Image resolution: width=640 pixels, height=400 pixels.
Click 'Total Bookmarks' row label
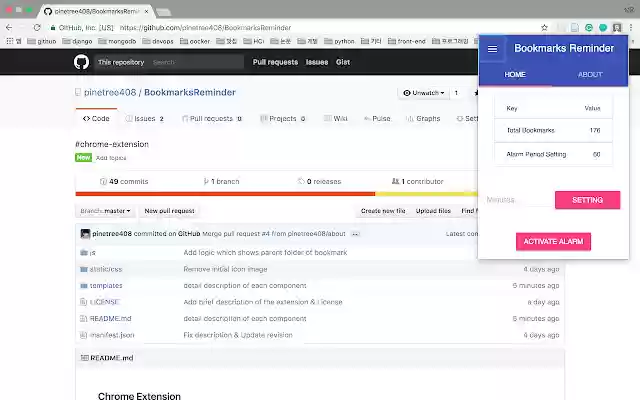tap(531, 131)
